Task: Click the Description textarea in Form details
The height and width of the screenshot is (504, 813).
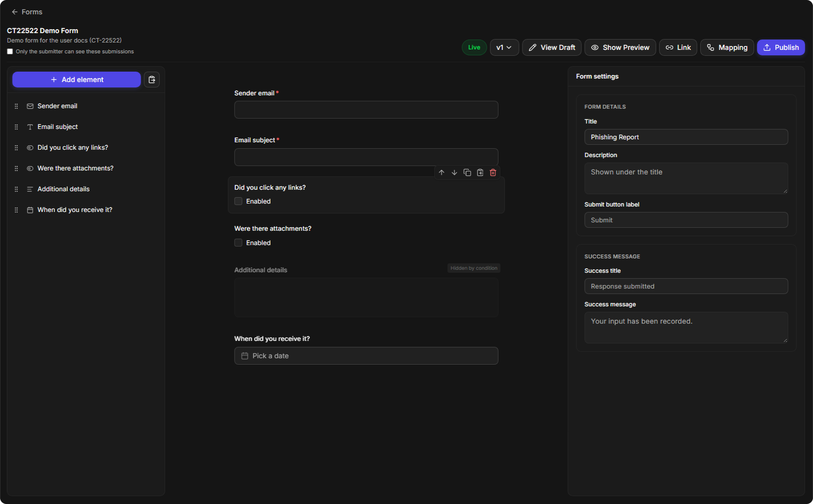Action: pos(686,178)
